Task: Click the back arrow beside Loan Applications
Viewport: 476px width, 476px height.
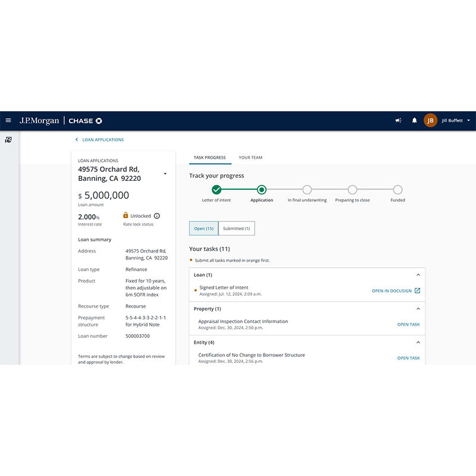Action: click(x=76, y=140)
